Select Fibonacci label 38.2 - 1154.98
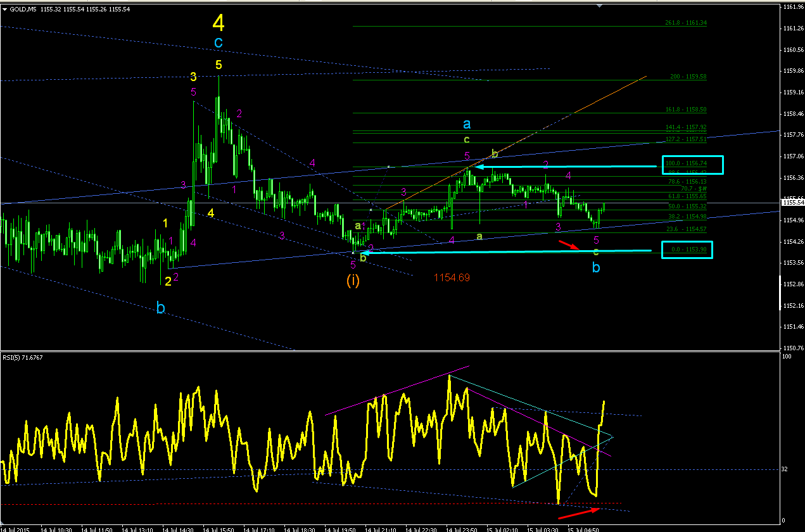805x532 pixels. point(687,217)
